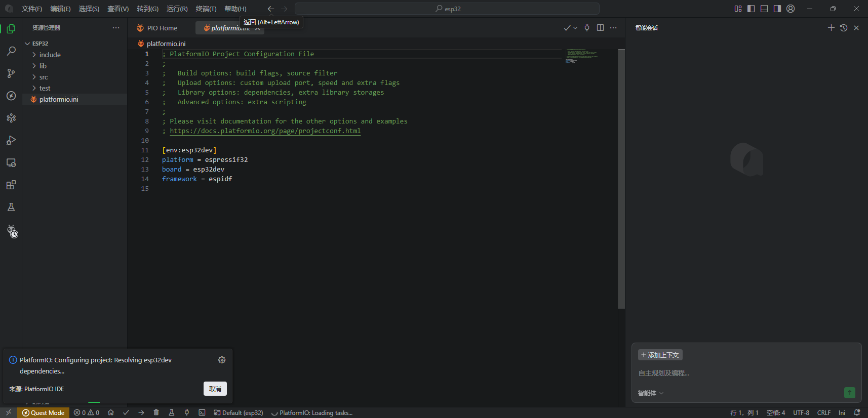Toggle the bottom panel visibility

[764, 9]
